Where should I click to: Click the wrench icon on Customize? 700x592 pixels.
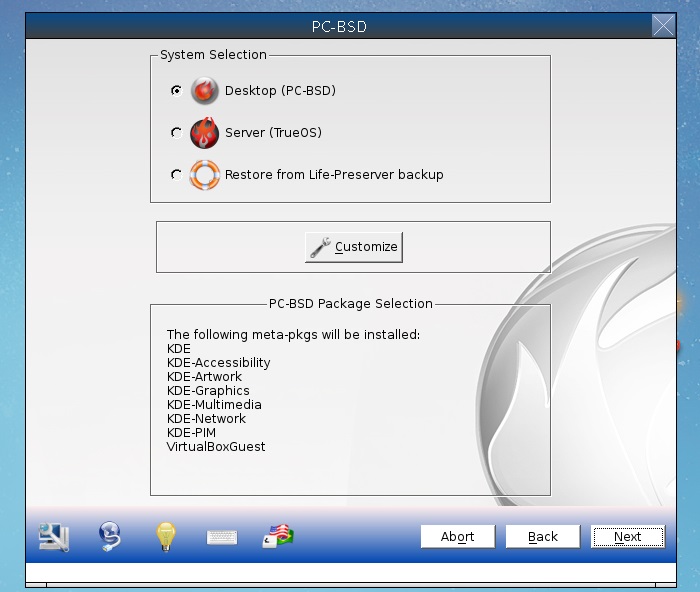320,247
